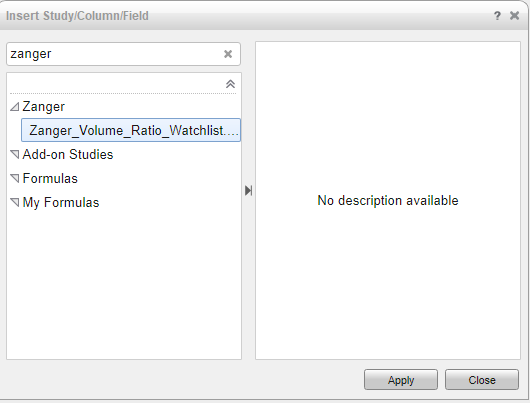The image size is (530, 403).
Task: Select Zanger_Volume_Ratio_Watchlist item
Action: point(131,130)
